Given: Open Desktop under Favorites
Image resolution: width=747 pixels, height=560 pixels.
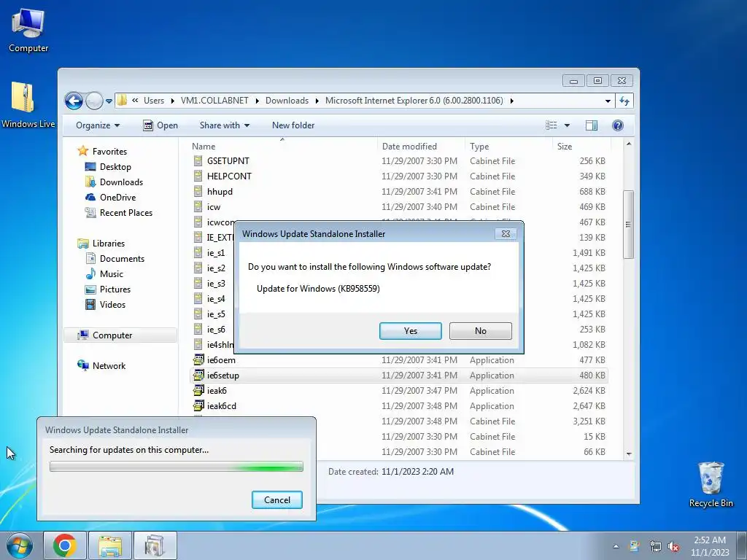Looking at the screenshot, I should point(115,167).
